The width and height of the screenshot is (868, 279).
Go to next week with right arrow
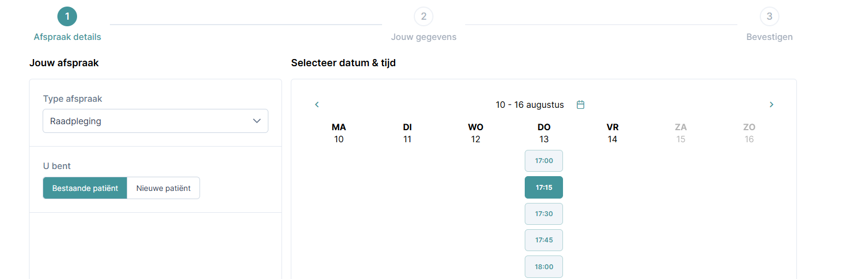(x=771, y=104)
